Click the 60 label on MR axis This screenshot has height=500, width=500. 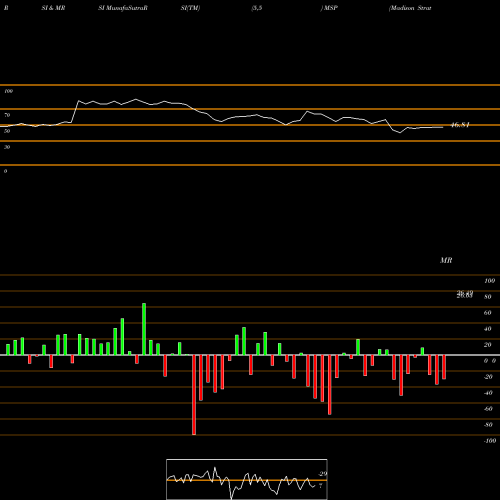coord(488,313)
